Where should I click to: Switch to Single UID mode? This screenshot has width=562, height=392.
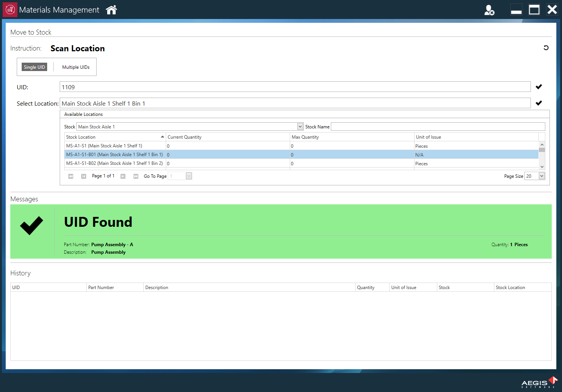coord(34,67)
